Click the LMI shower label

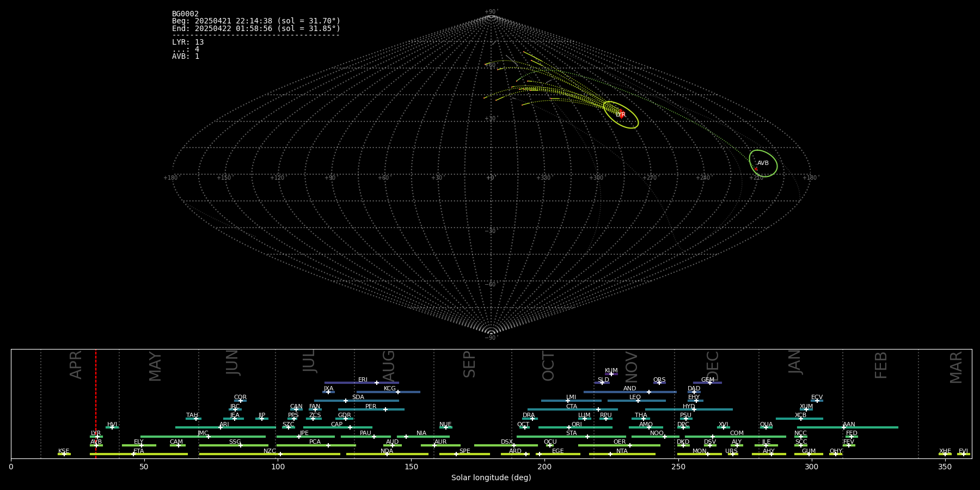coord(571,397)
